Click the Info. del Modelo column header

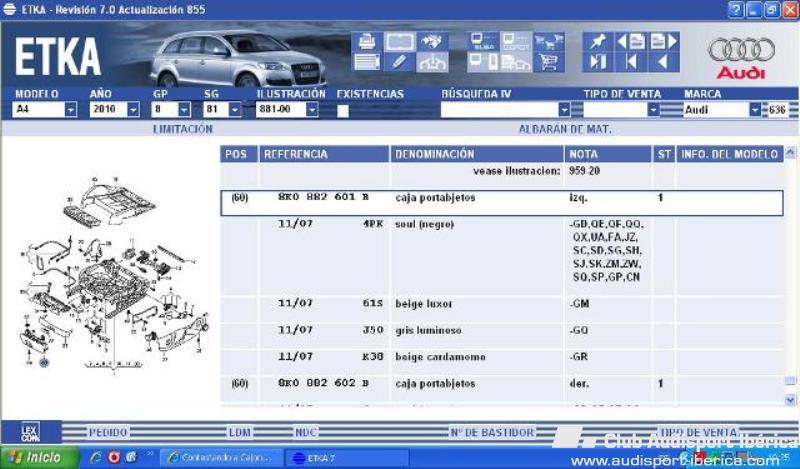[730, 154]
